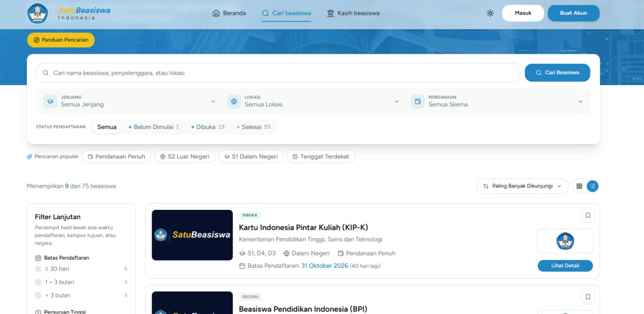Select the Semua status filter
Viewport: 644px width, 314px height.
pyautogui.click(x=107, y=127)
